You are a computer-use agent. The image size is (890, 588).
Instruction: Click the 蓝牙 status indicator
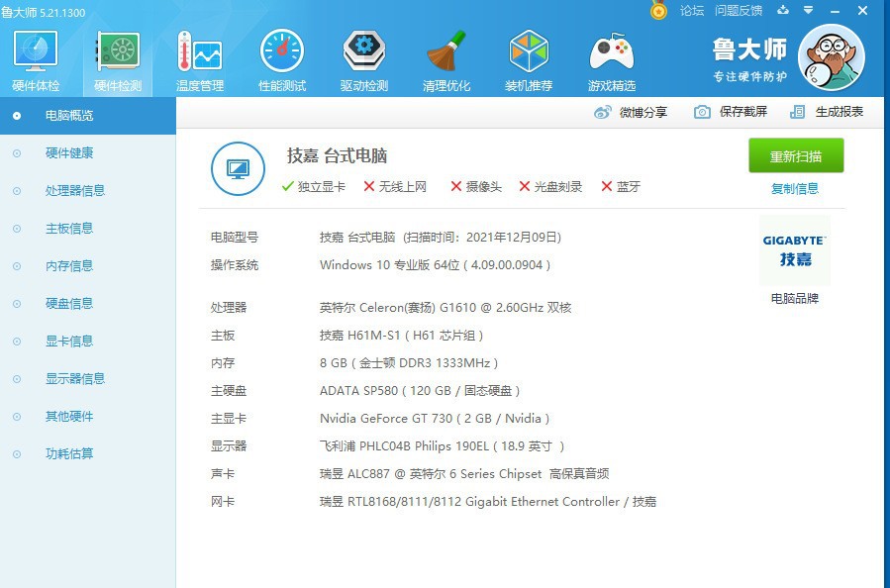pos(620,186)
